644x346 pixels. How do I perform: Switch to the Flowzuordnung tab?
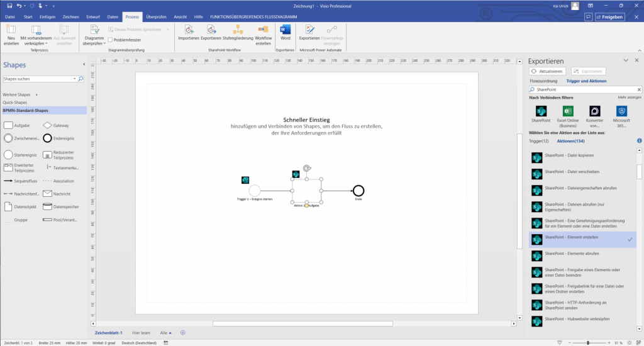click(543, 81)
